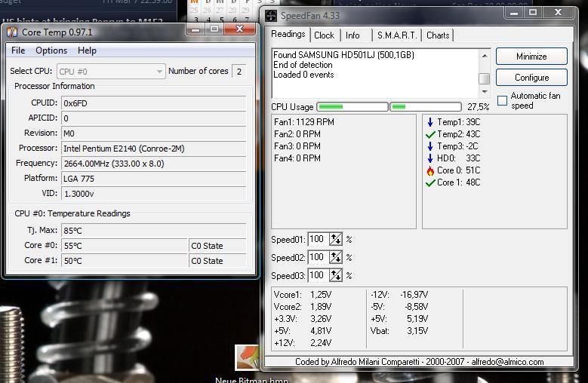Switch to the Charts tab

(x=438, y=35)
